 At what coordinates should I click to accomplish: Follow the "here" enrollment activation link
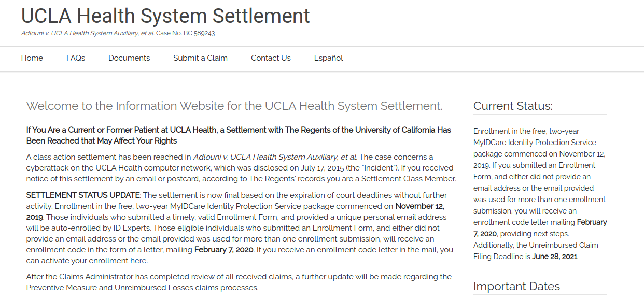click(138, 261)
